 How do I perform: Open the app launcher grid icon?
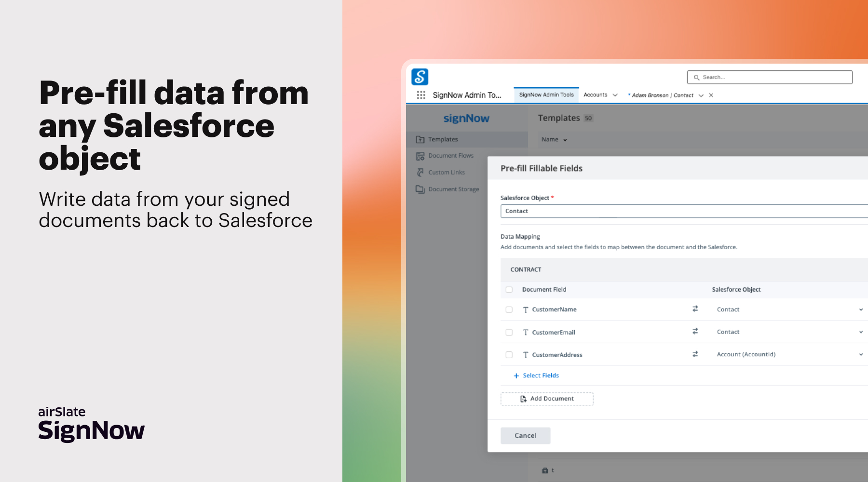pos(421,95)
